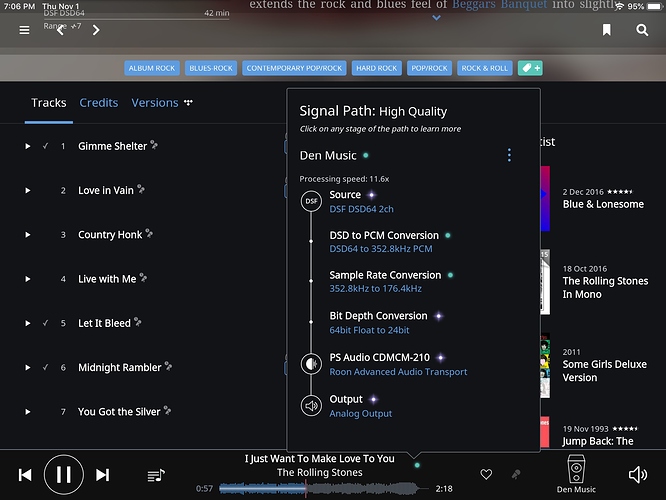
Task: Click the microphone lyrics icon
Action: 516,474
